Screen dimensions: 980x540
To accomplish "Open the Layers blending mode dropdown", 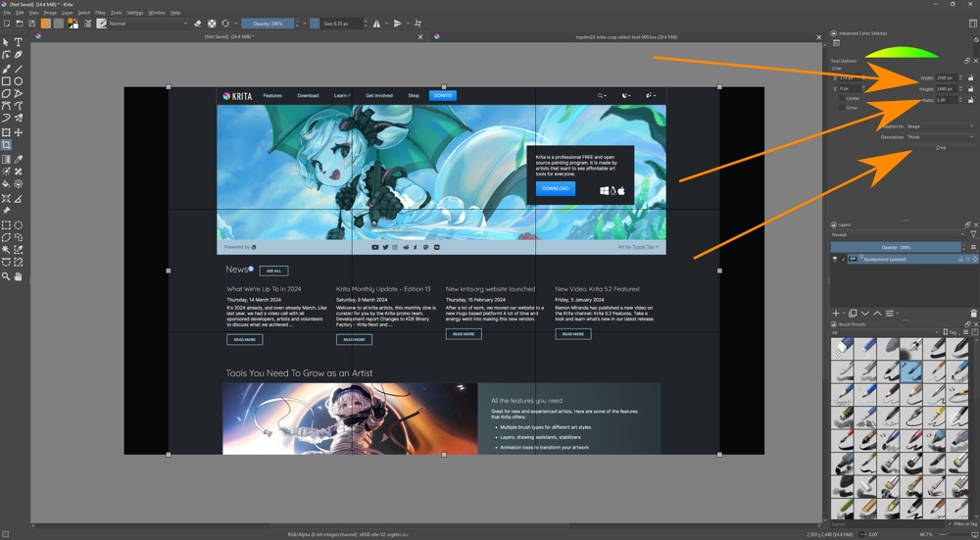I will (x=898, y=234).
